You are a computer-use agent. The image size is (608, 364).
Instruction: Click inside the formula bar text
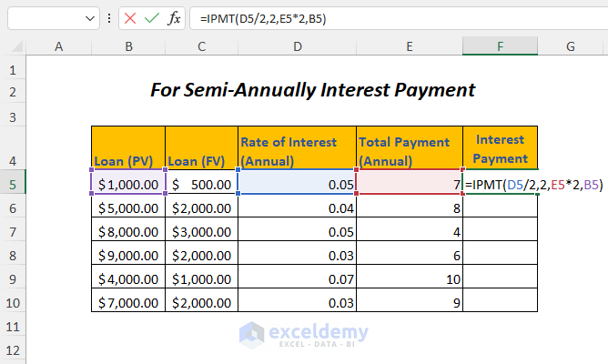pyautogui.click(x=364, y=18)
